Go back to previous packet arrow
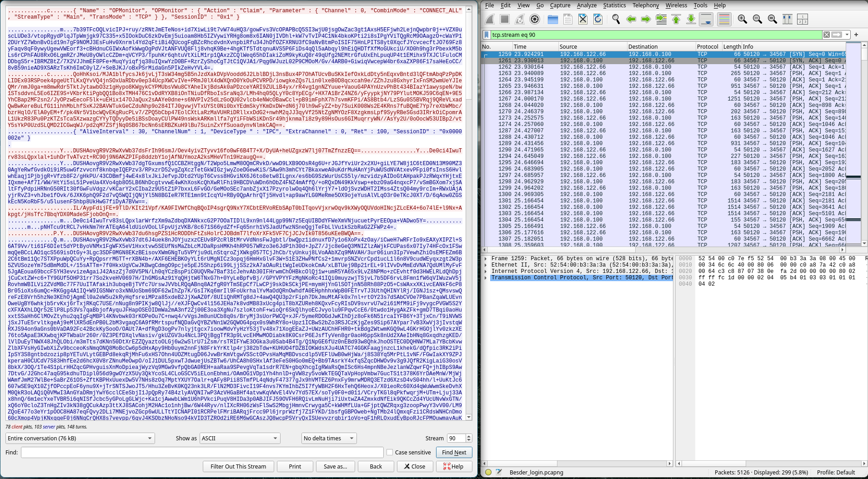This screenshot has width=868, height=479. (631, 19)
